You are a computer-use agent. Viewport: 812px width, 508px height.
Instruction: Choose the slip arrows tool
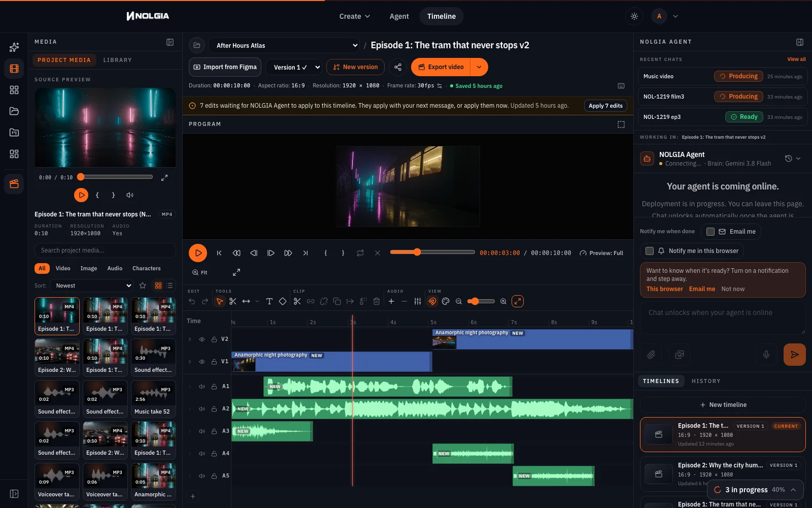(246, 301)
